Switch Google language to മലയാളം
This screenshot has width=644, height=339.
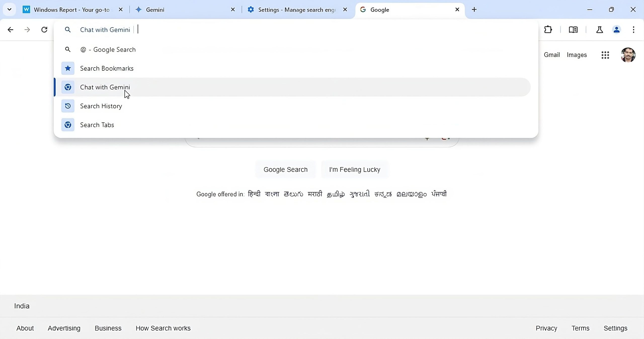[x=412, y=194]
